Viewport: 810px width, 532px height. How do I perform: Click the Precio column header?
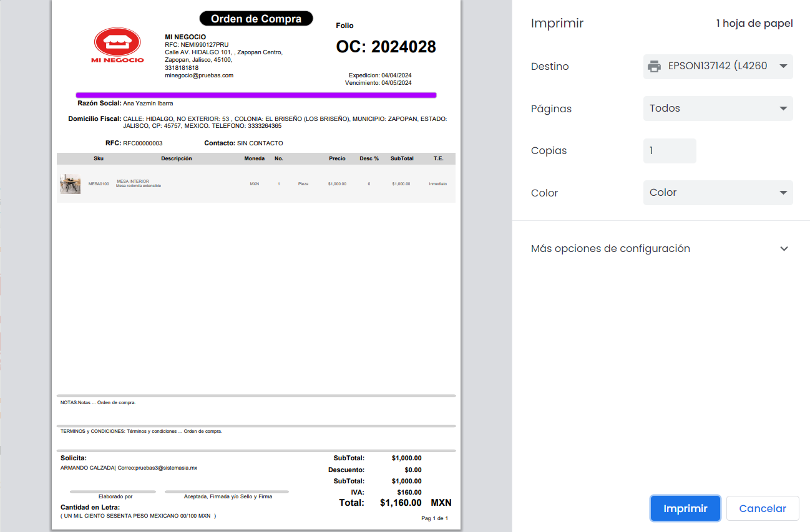(x=337, y=158)
